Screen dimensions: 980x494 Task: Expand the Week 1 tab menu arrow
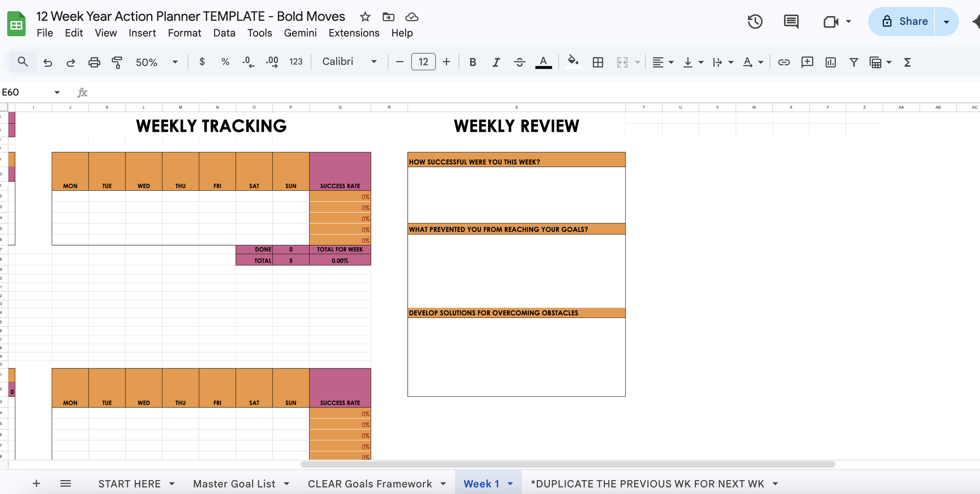click(510, 484)
